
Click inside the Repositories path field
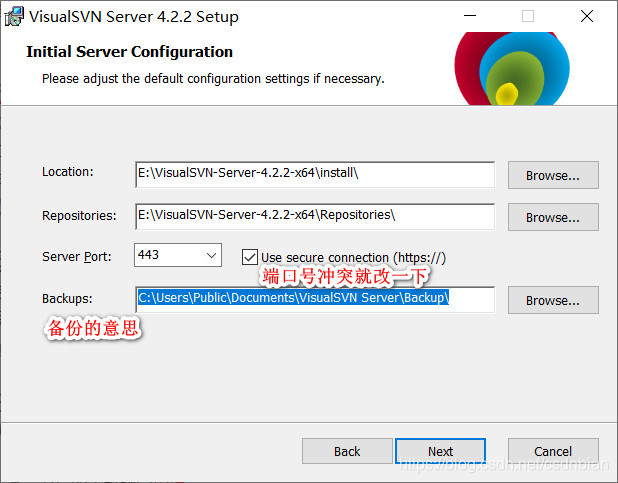(315, 216)
